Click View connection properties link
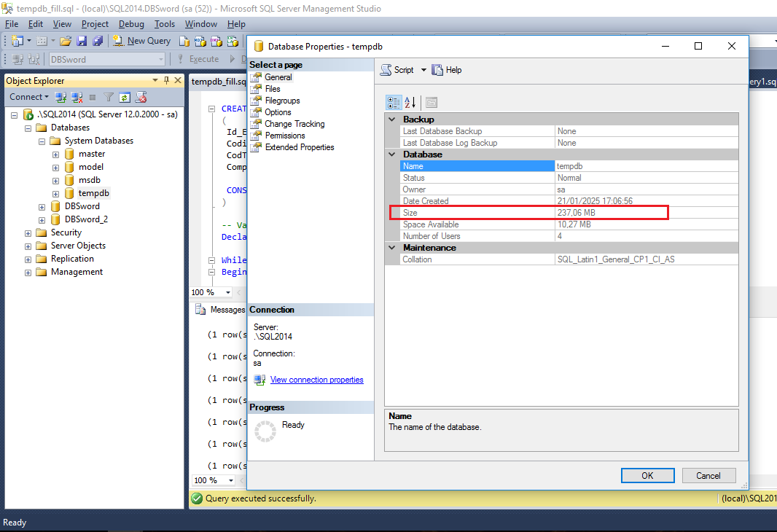Viewport: 777px width, 532px height. [x=316, y=380]
